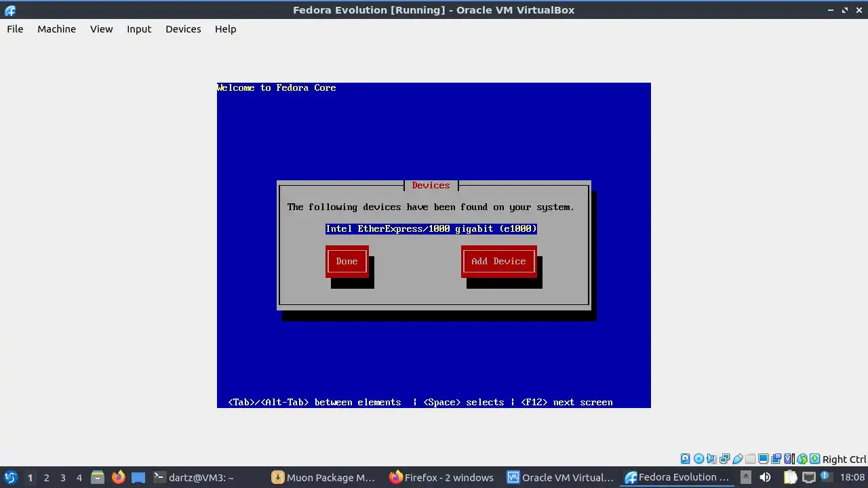Click the keyboard capture green arrow icon
Viewport: 868px width, 488px height.
click(x=815, y=459)
